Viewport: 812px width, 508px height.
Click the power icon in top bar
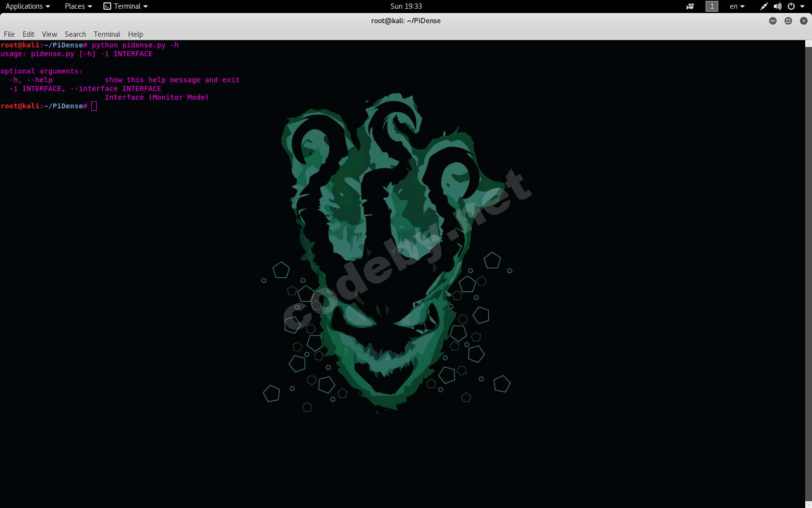click(x=791, y=6)
